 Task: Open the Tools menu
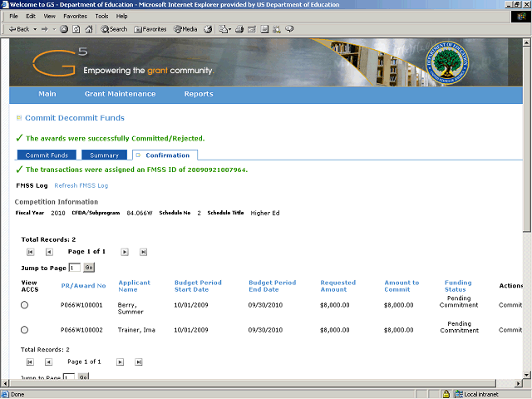pyautogui.click(x=101, y=16)
